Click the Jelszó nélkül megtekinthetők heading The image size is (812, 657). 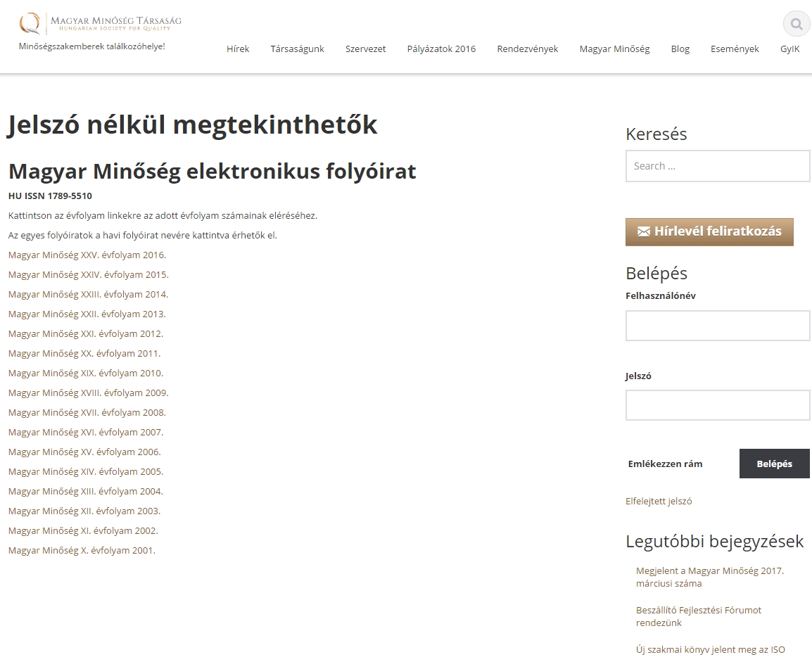[x=192, y=125]
